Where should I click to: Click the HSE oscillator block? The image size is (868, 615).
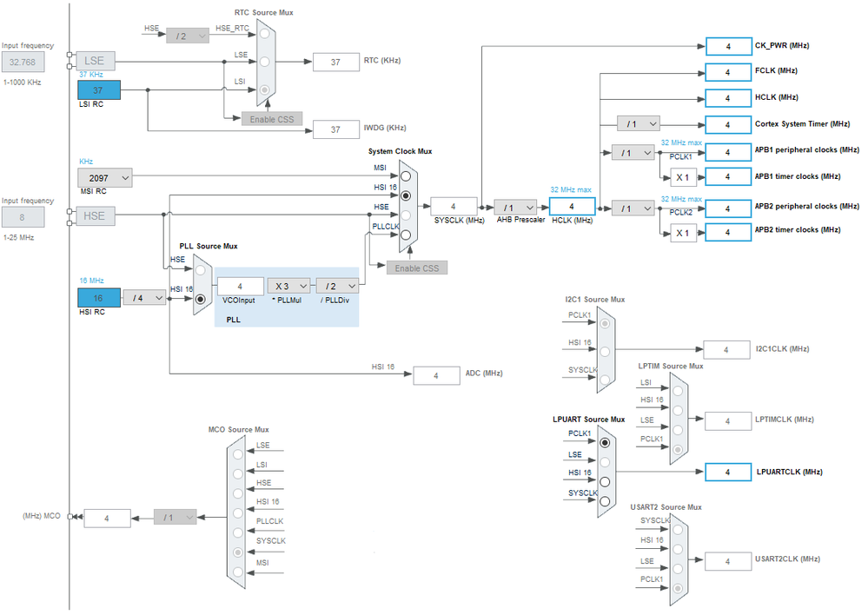click(94, 215)
